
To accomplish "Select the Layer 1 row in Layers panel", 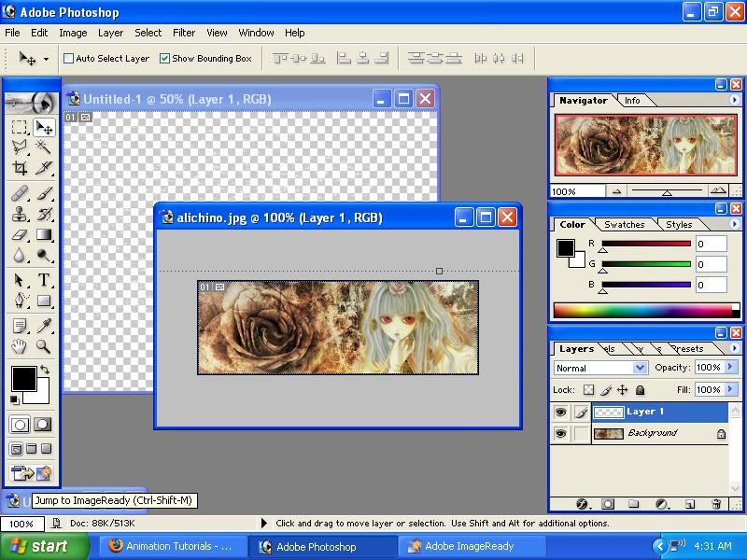I will click(x=660, y=412).
